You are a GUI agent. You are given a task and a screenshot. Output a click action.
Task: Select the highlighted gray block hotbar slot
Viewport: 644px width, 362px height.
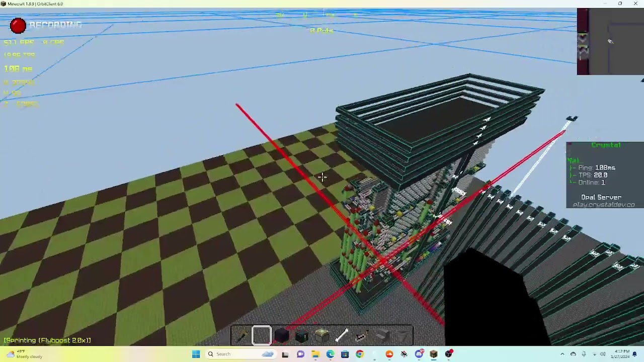click(x=262, y=336)
